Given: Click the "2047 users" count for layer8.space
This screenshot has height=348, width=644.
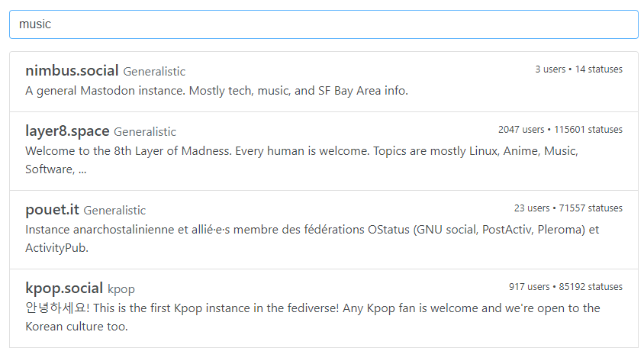Looking at the screenshot, I should [521, 130].
